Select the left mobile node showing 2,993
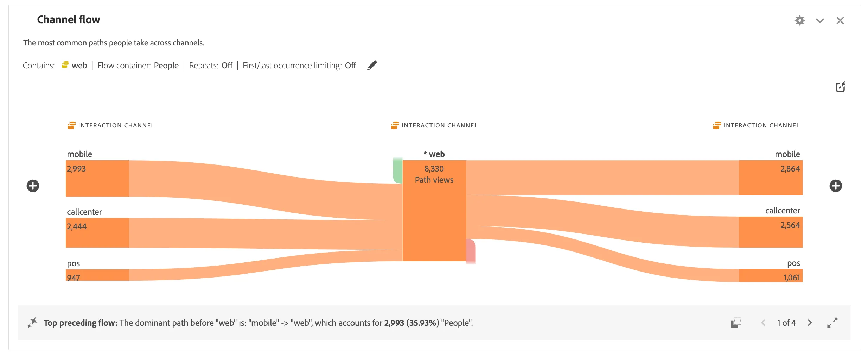 [x=97, y=178]
